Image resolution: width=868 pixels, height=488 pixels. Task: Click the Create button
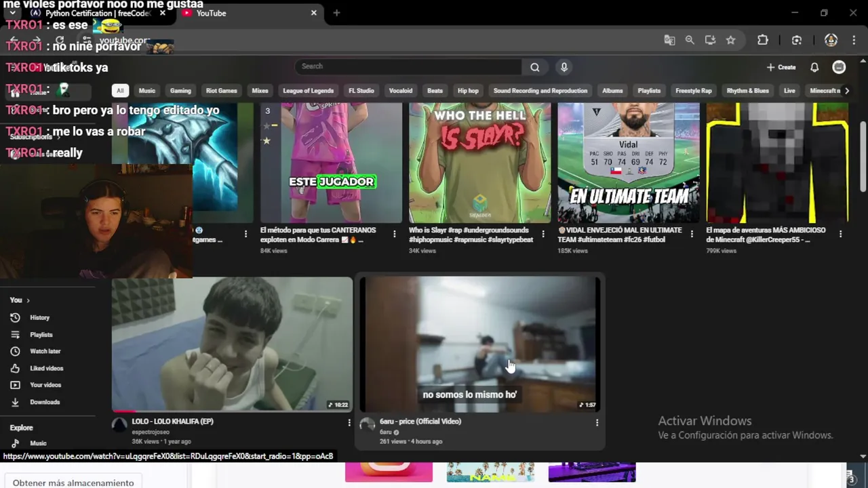coord(781,67)
